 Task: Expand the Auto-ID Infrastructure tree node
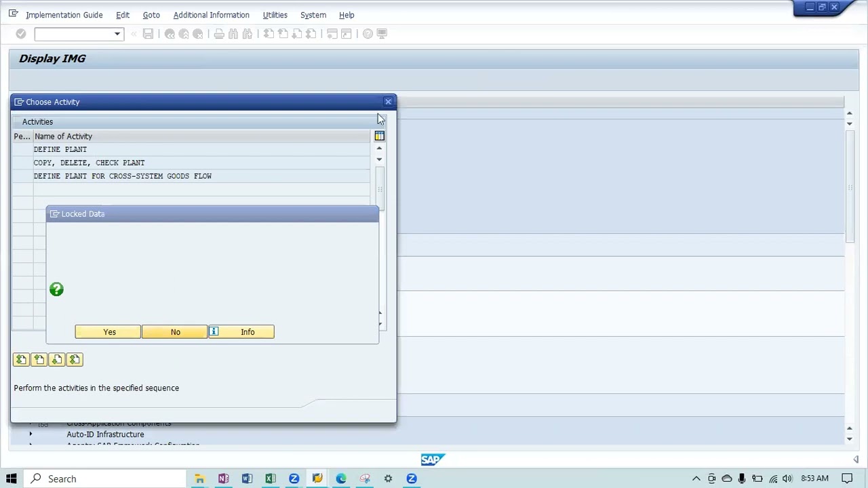tap(31, 434)
